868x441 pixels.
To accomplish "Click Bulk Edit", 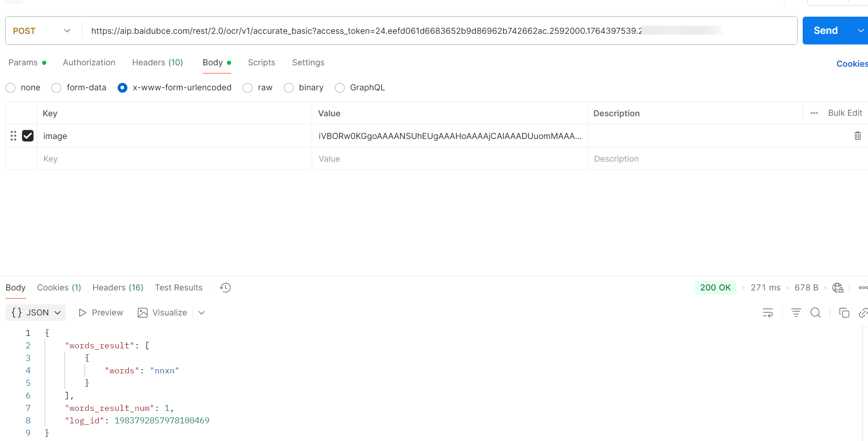I will 845,113.
